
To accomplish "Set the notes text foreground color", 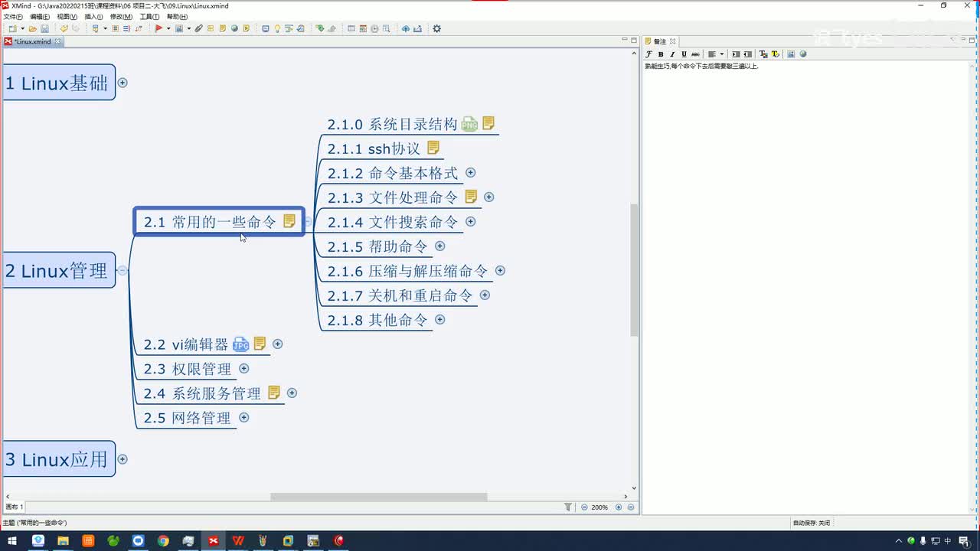I will tap(763, 54).
